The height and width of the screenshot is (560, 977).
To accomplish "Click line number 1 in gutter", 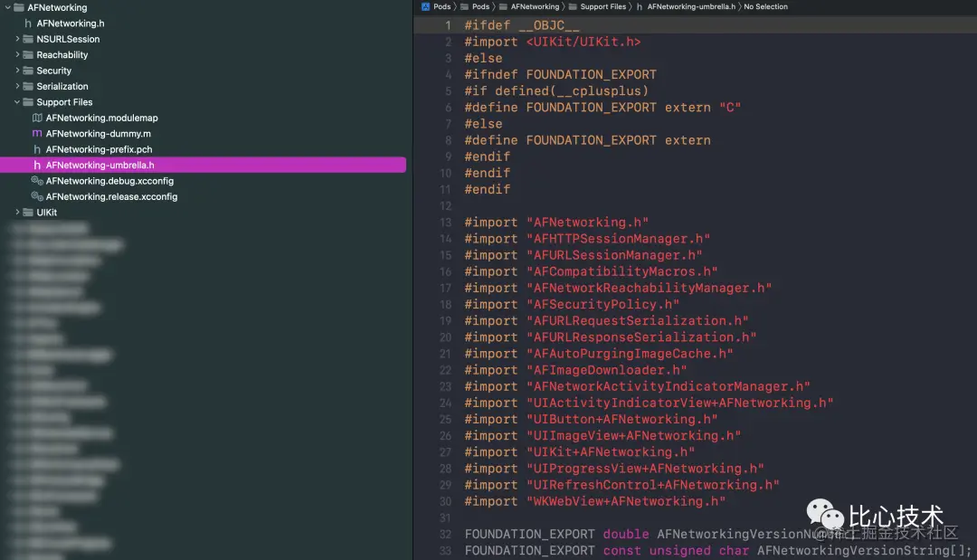I will click(448, 25).
